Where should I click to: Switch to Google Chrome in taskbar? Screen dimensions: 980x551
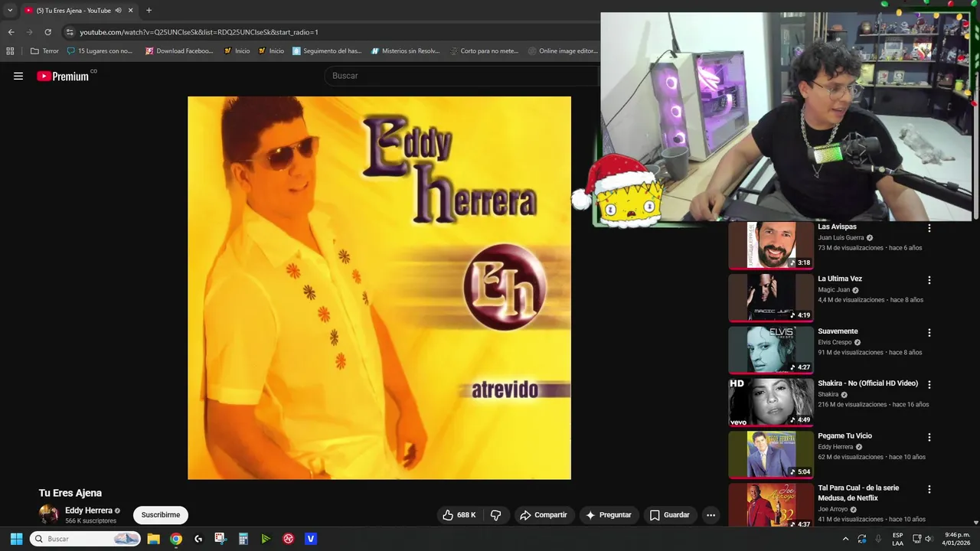(176, 539)
